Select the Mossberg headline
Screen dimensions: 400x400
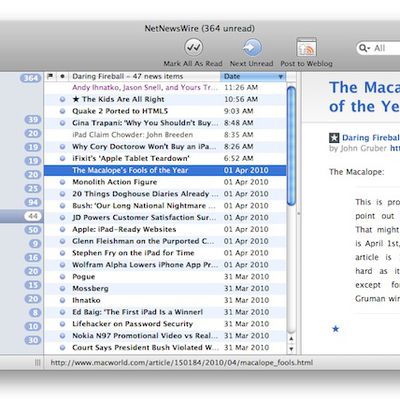[x=90, y=289]
